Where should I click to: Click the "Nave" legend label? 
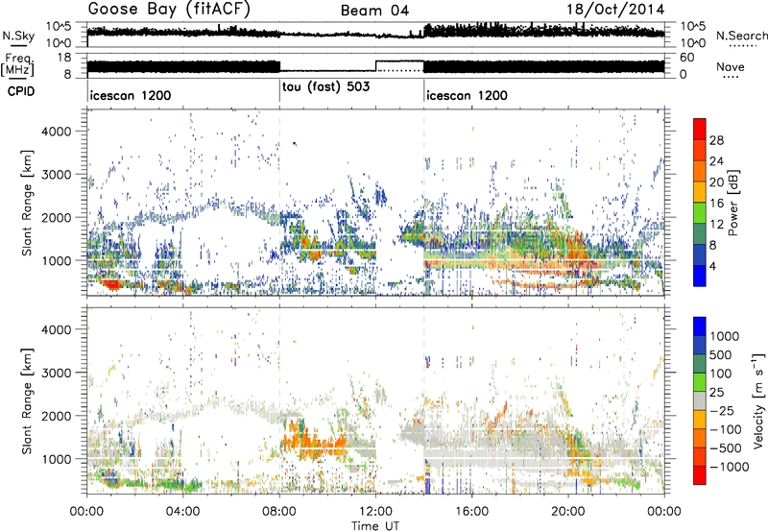click(x=731, y=66)
